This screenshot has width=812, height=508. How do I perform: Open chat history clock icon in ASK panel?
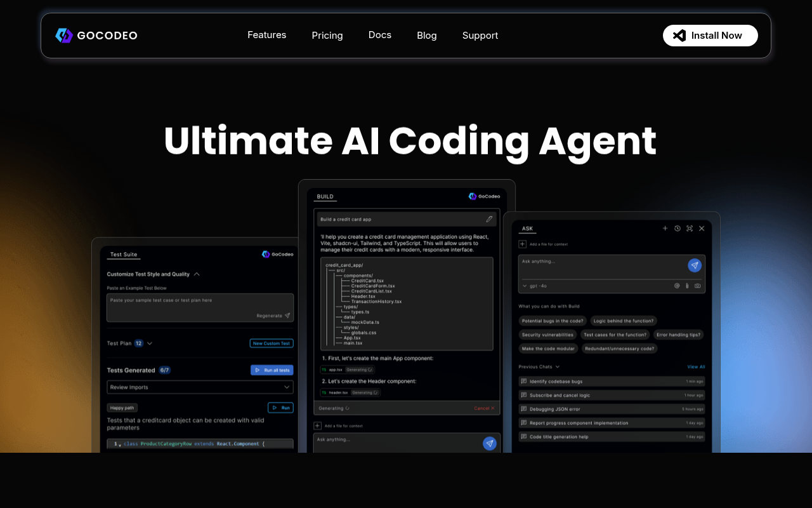point(678,228)
